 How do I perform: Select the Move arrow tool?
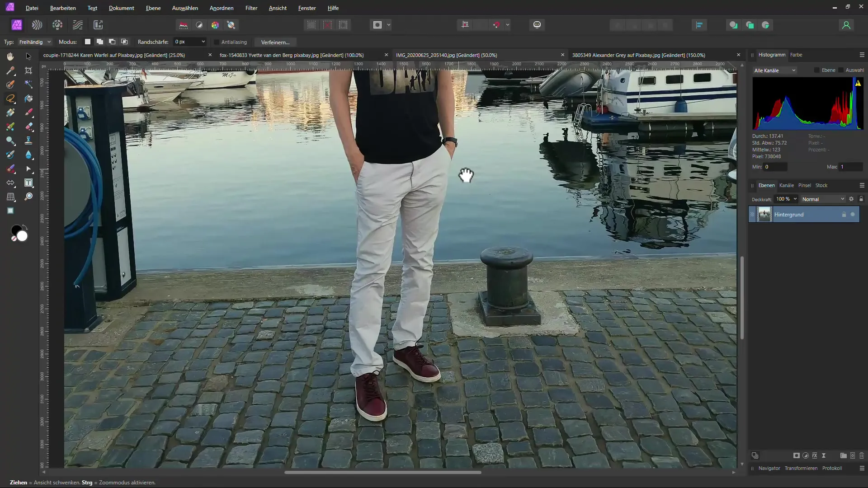tap(28, 56)
